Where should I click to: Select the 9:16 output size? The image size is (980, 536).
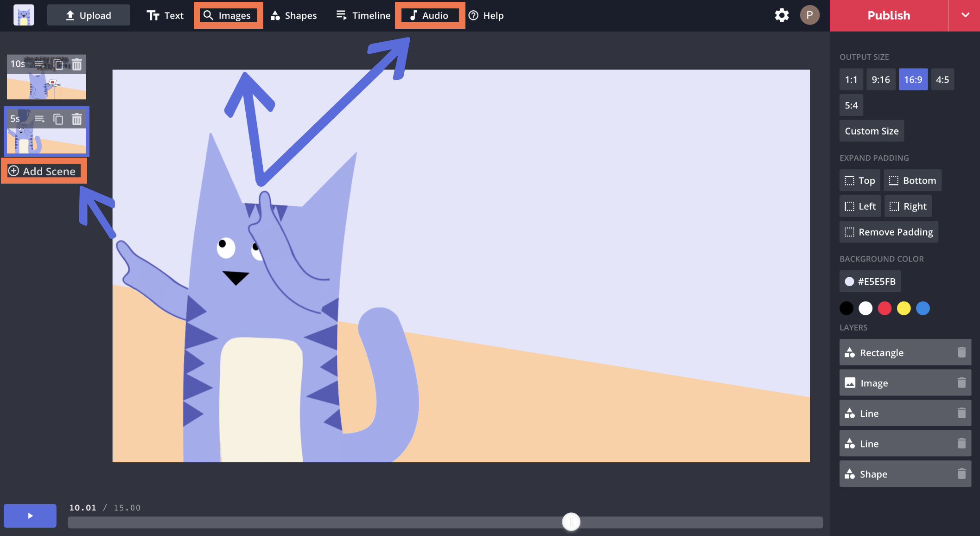(880, 79)
